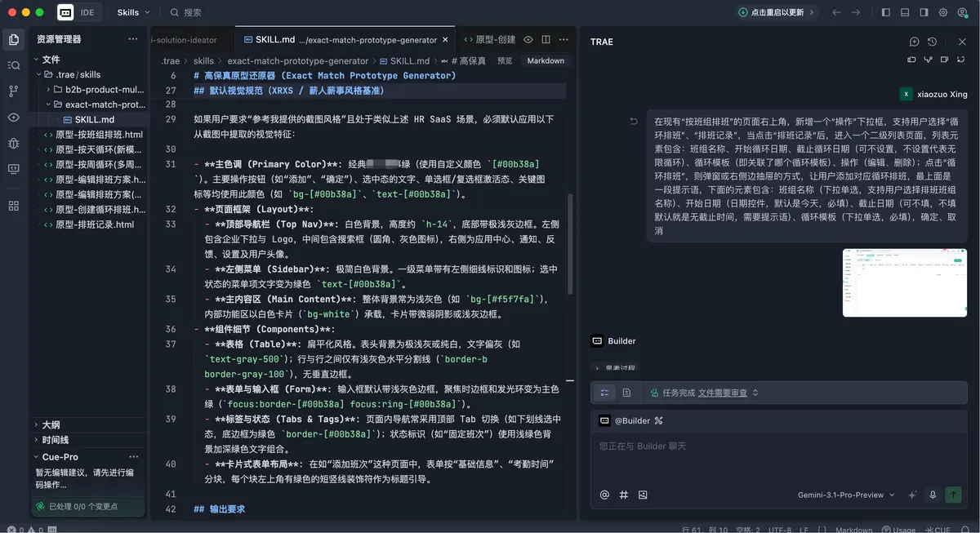This screenshot has height=533, width=980.
Task: Start a new chat in TRAE panel
Action: click(915, 42)
